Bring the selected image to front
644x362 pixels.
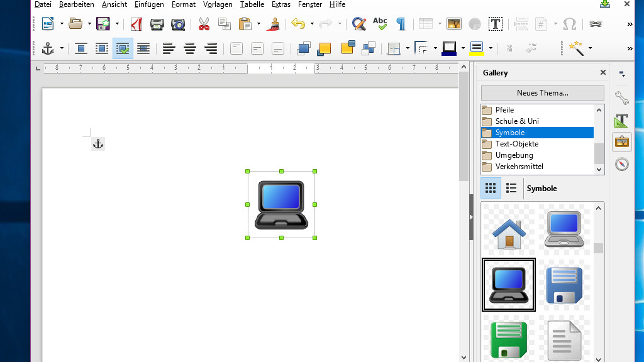tap(303, 48)
